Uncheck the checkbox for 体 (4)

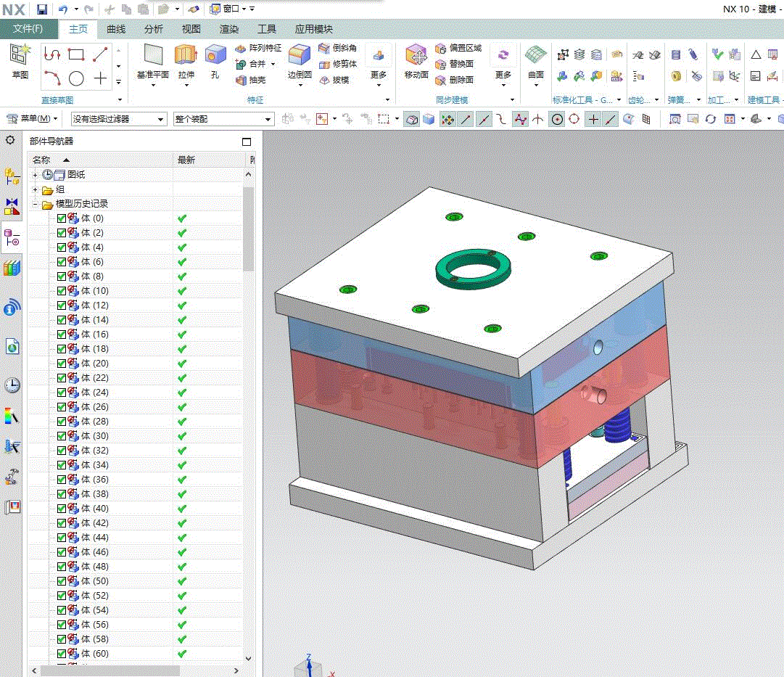(x=62, y=247)
